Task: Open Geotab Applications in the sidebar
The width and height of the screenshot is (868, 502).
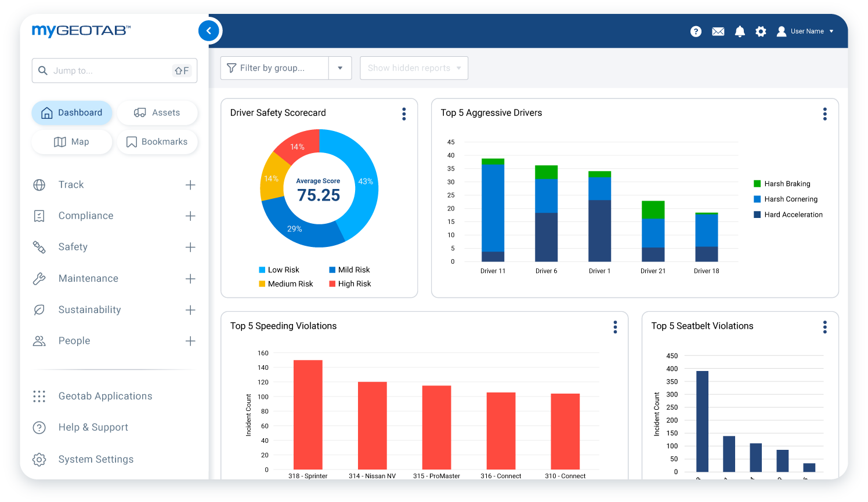Action: [x=105, y=396]
